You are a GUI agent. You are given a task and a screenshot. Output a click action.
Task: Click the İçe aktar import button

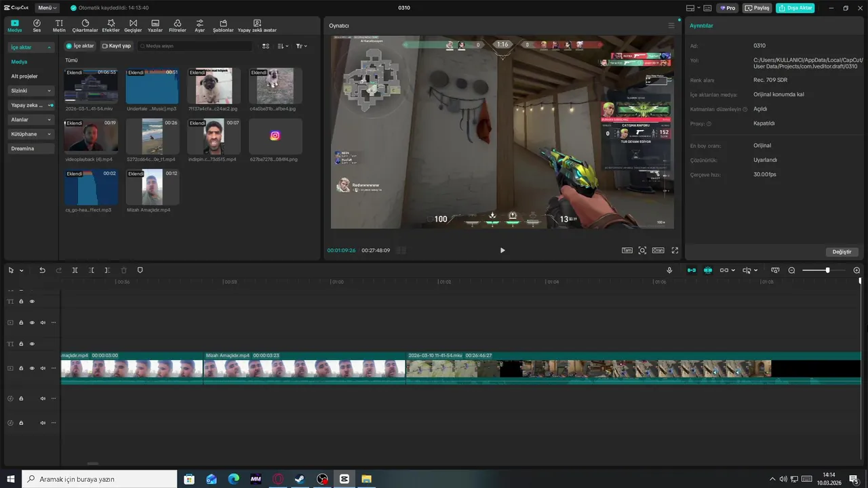[80, 46]
